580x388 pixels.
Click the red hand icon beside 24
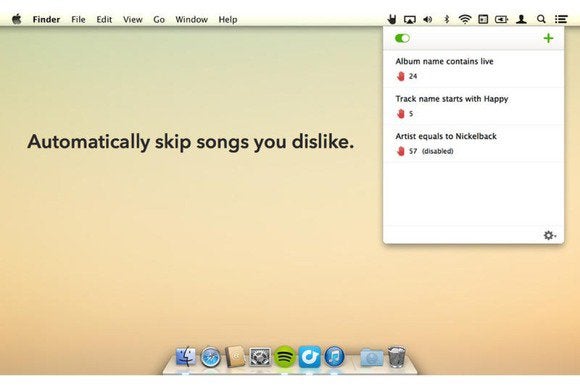pos(401,76)
